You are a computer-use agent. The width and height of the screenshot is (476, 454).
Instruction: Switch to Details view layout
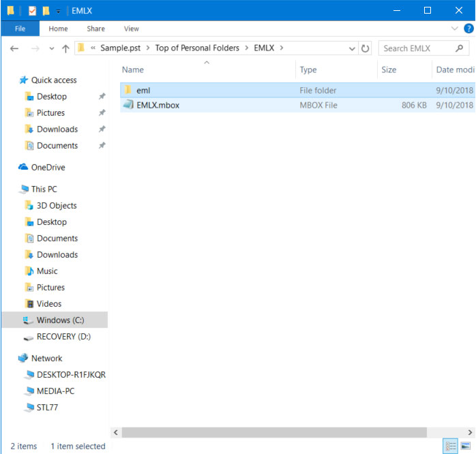[451, 447]
